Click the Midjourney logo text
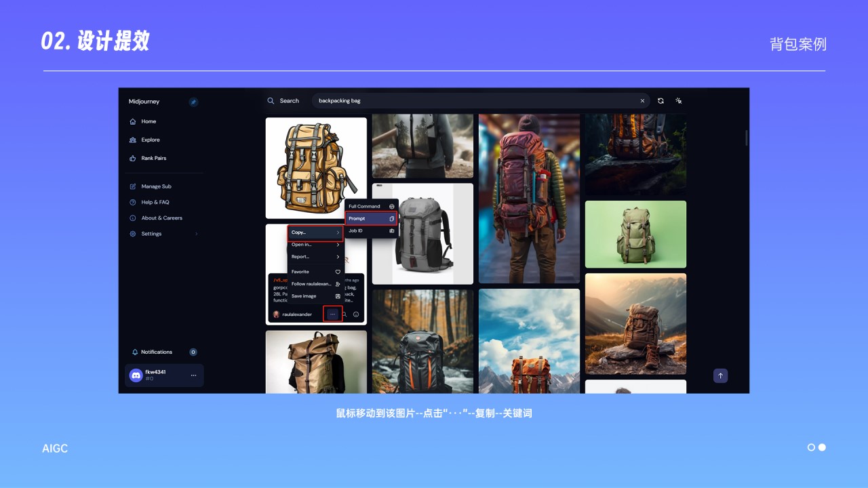This screenshot has height=488, width=868. point(144,102)
